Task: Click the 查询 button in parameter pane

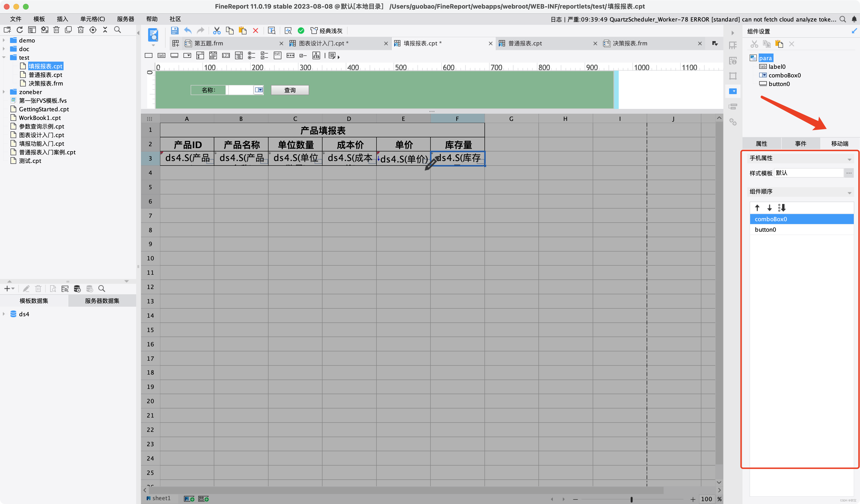Action: [290, 90]
